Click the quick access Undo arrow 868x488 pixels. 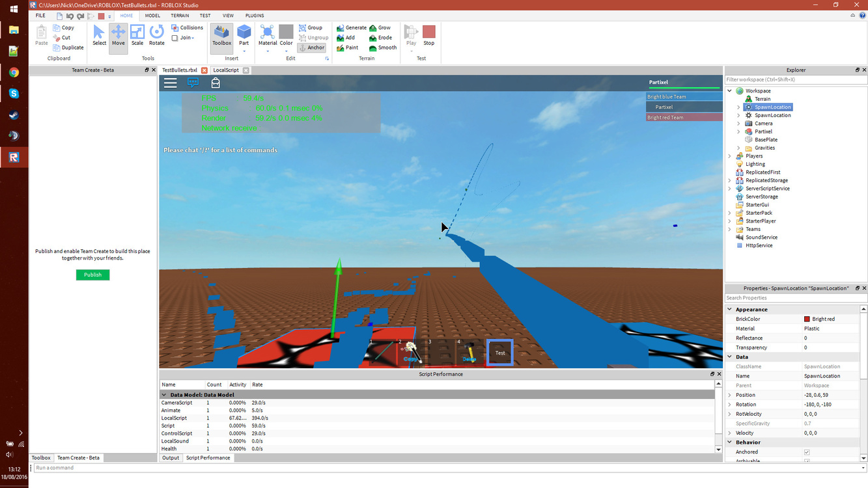pos(70,16)
